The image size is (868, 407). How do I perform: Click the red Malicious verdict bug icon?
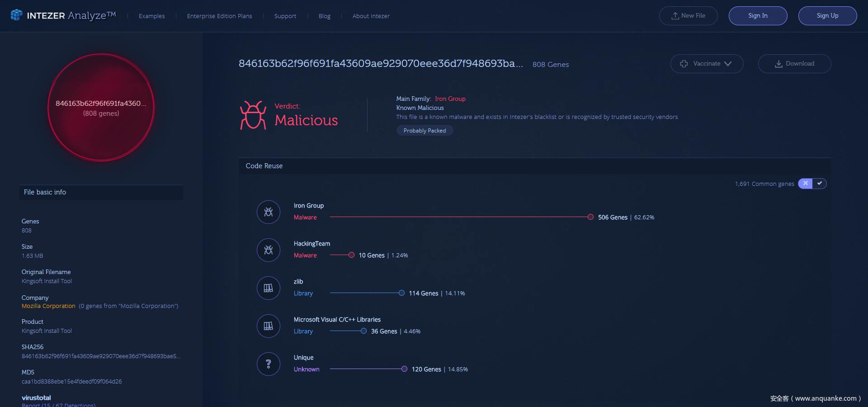(x=253, y=115)
